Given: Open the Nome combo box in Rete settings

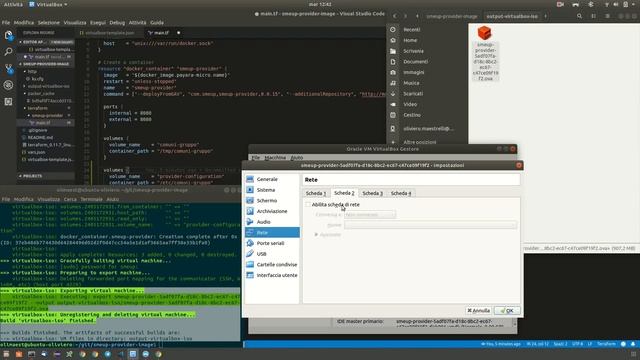Looking at the screenshot, I should (431, 225).
